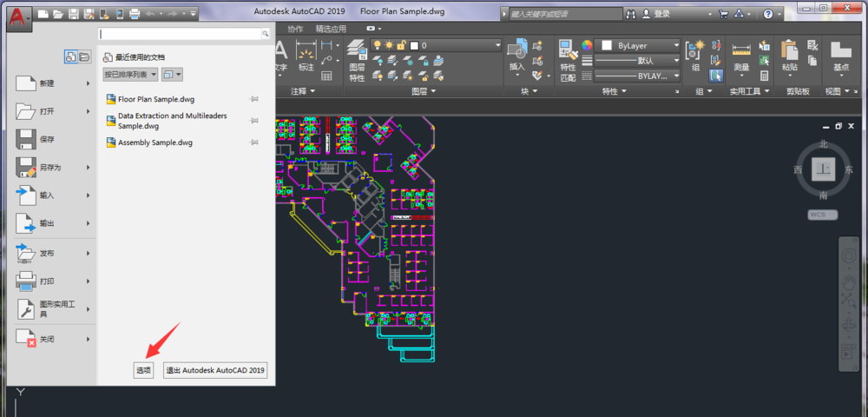Select the Print (打印) menu item
This screenshot has height=417, width=868.
(x=48, y=281)
